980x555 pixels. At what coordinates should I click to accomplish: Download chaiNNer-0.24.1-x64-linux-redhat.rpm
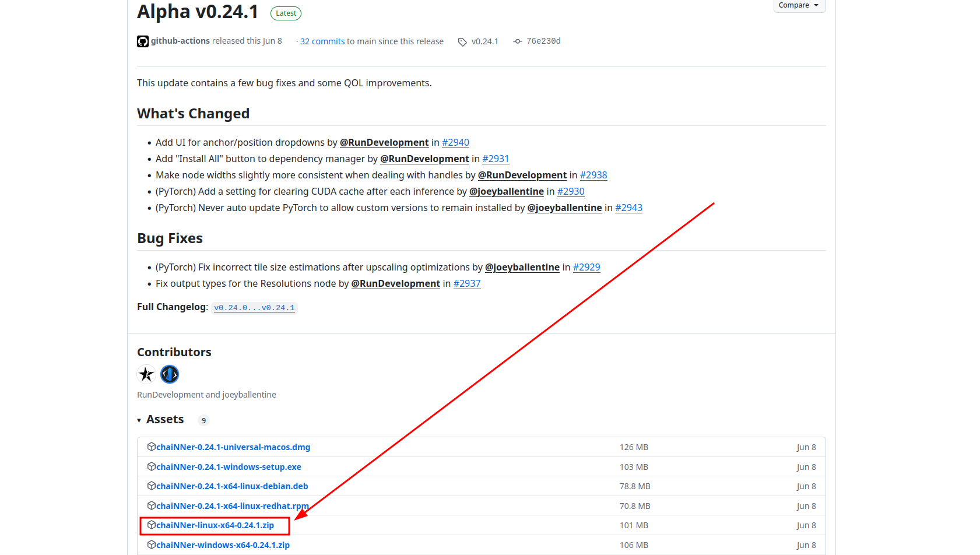[x=233, y=506]
